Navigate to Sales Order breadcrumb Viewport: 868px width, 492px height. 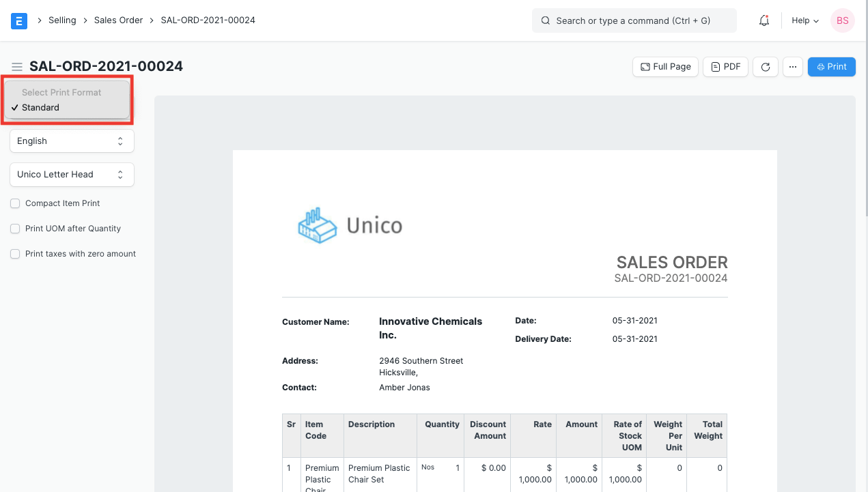(118, 20)
